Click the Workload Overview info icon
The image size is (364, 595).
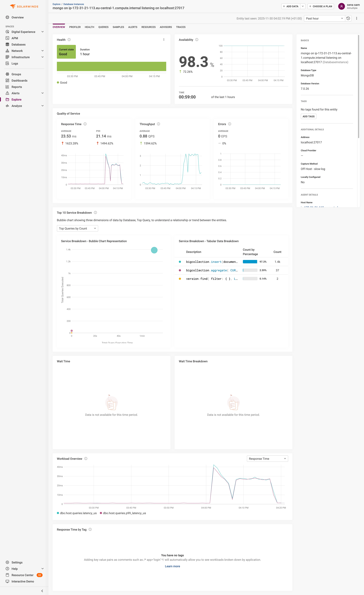[x=86, y=459]
